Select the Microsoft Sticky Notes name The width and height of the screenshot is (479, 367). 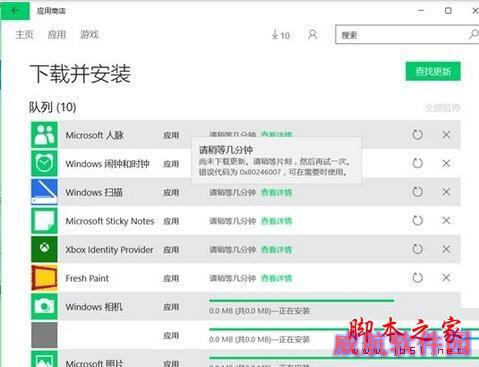click(x=110, y=221)
